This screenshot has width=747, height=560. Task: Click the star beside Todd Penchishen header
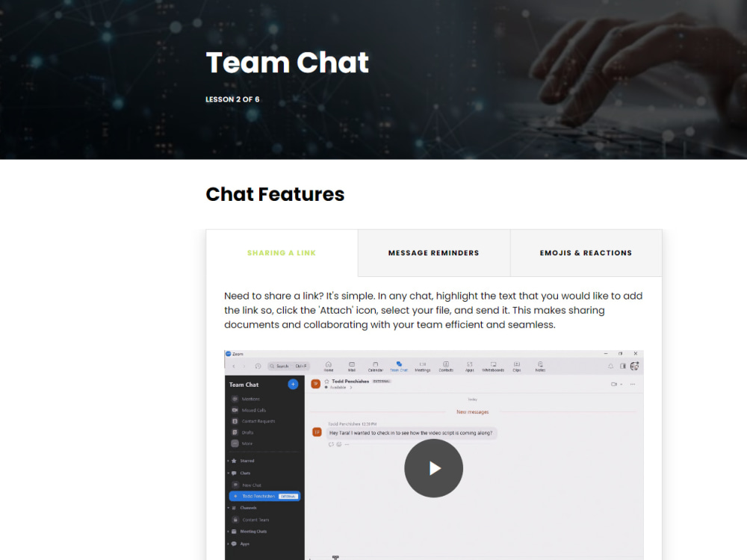click(x=327, y=382)
